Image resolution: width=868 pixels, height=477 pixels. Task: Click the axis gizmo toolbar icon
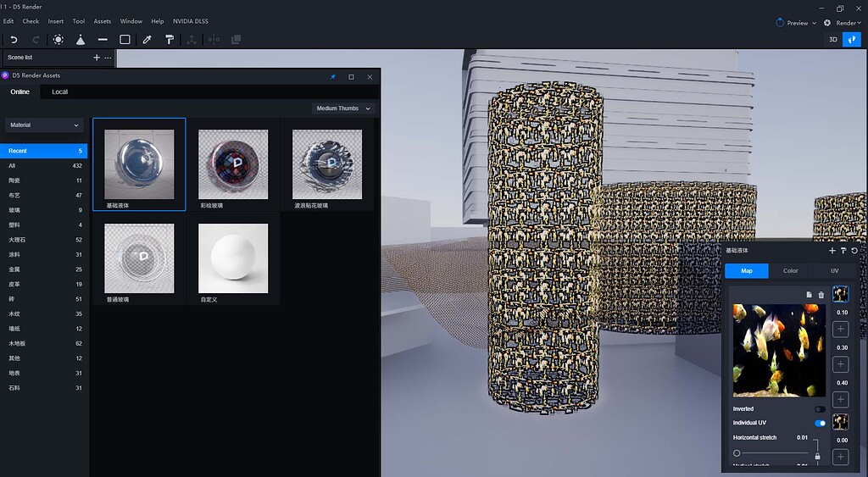pyautogui.click(x=192, y=39)
